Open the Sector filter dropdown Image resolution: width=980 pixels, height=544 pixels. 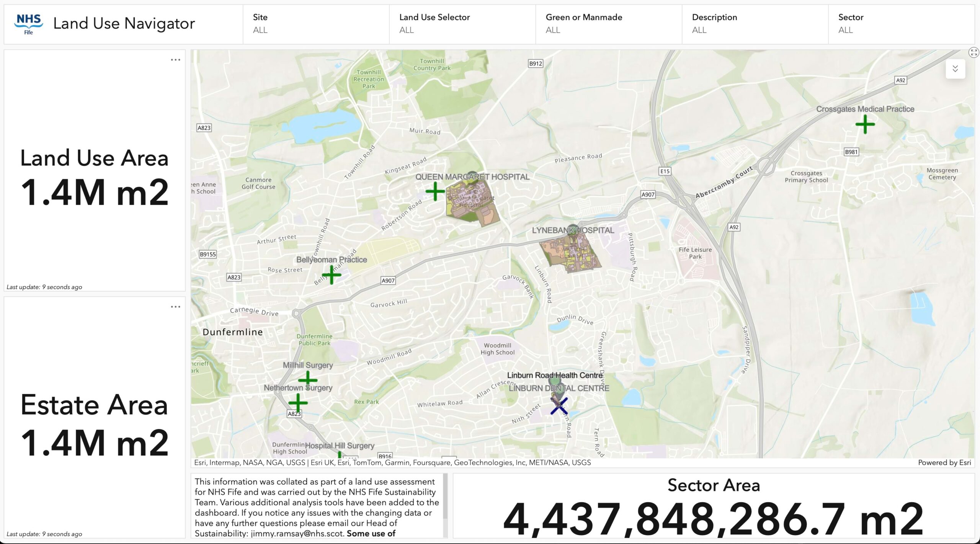(x=901, y=24)
